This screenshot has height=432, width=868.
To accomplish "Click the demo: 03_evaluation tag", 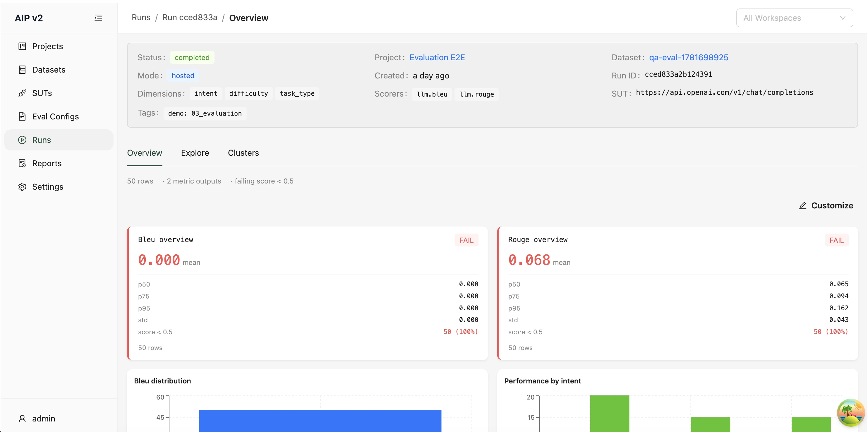I will point(205,114).
